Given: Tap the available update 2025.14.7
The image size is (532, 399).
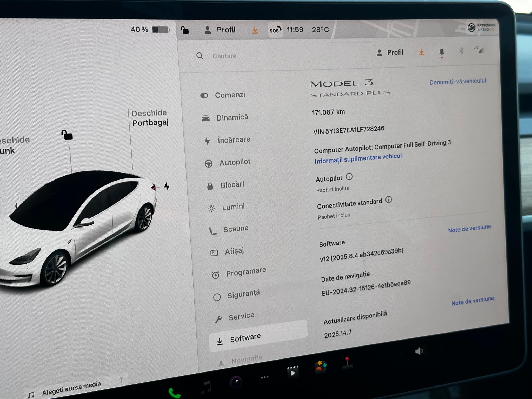Looking at the screenshot, I should pyautogui.click(x=338, y=334).
